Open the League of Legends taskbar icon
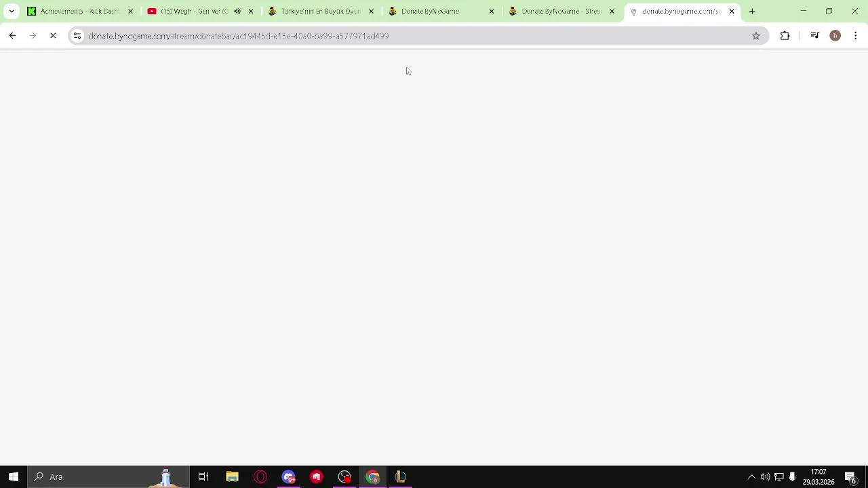This screenshot has height=488, width=868. pos(401,476)
